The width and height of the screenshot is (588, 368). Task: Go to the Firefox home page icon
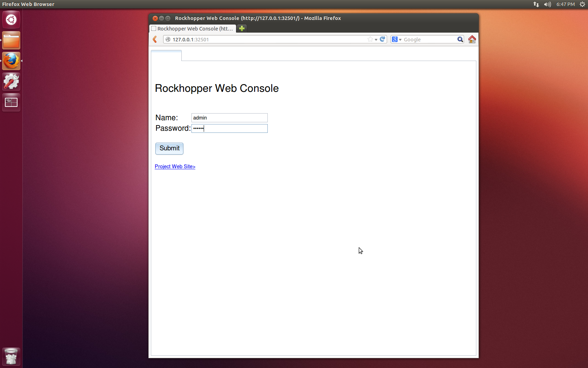(x=472, y=39)
